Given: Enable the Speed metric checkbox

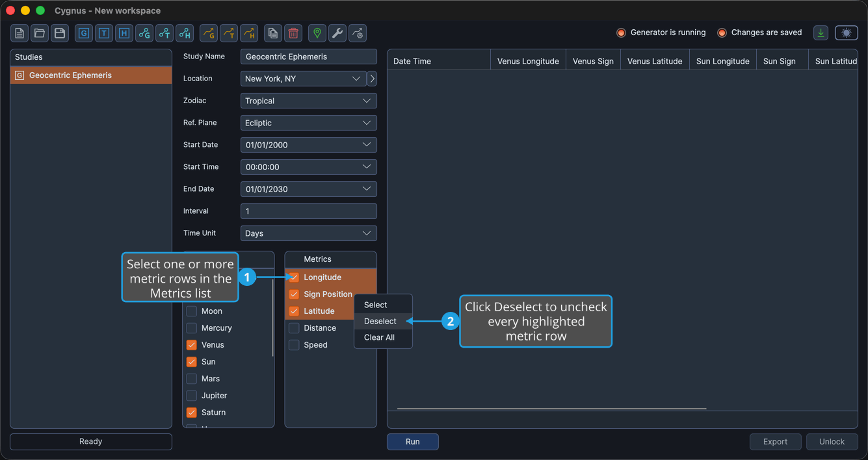Looking at the screenshot, I should pyautogui.click(x=294, y=345).
